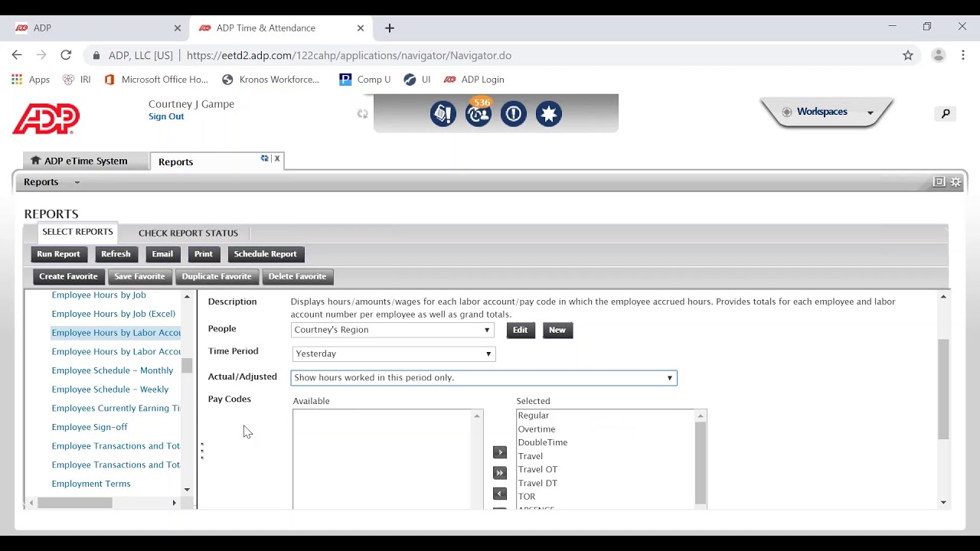Open the Chrome profile avatar
The width and height of the screenshot is (980, 551).
point(938,55)
